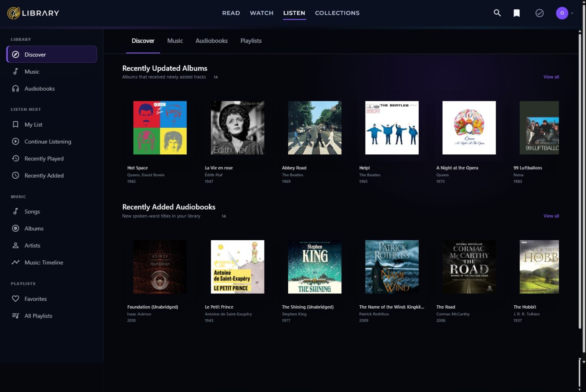Viewport: 586px width, 392px height.
Task: Switch to the Music tab
Action: point(175,41)
